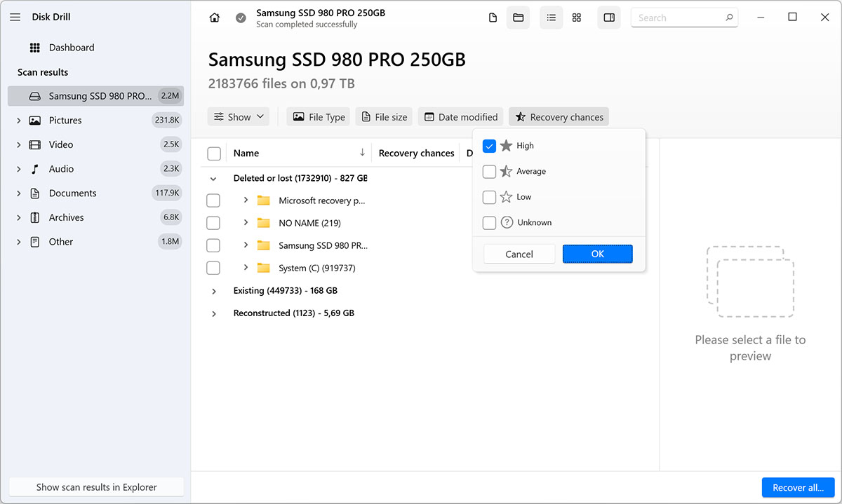The image size is (842, 504).
Task: Click OK in the filter popup
Action: (x=598, y=254)
